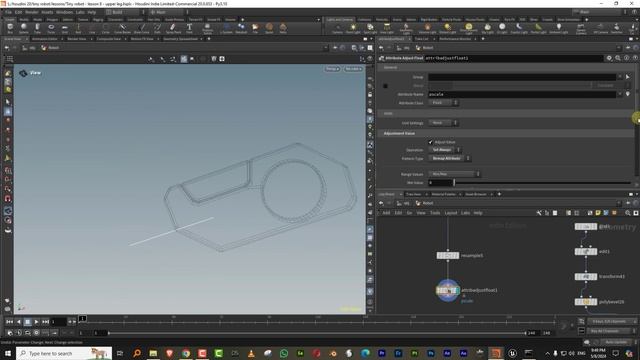Open the Pattern Type dropdown
The height and width of the screenshot is (360, 640).
coord(449,158)
